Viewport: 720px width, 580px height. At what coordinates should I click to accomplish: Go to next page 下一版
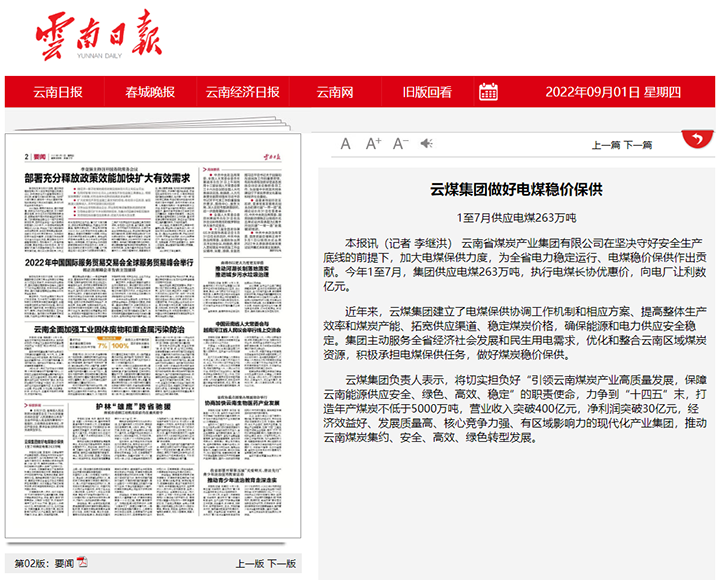(282, 563)
